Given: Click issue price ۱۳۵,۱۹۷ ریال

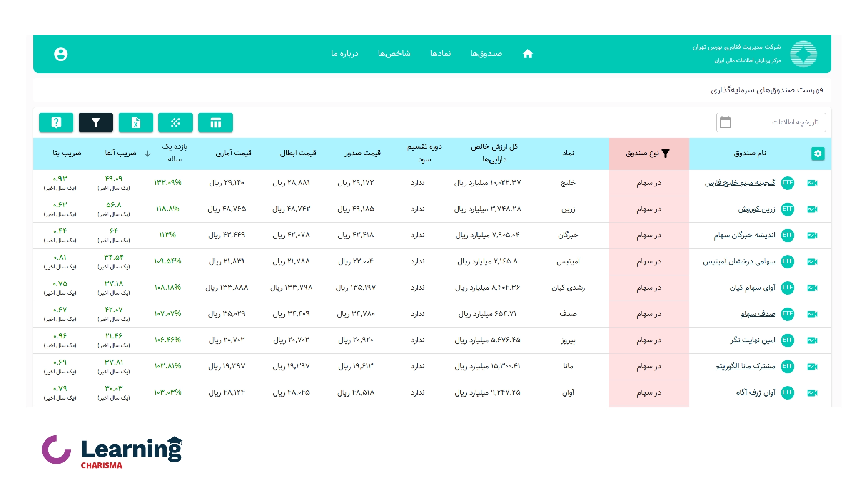Looking at the screenshot, I should (x=356, y=288).
